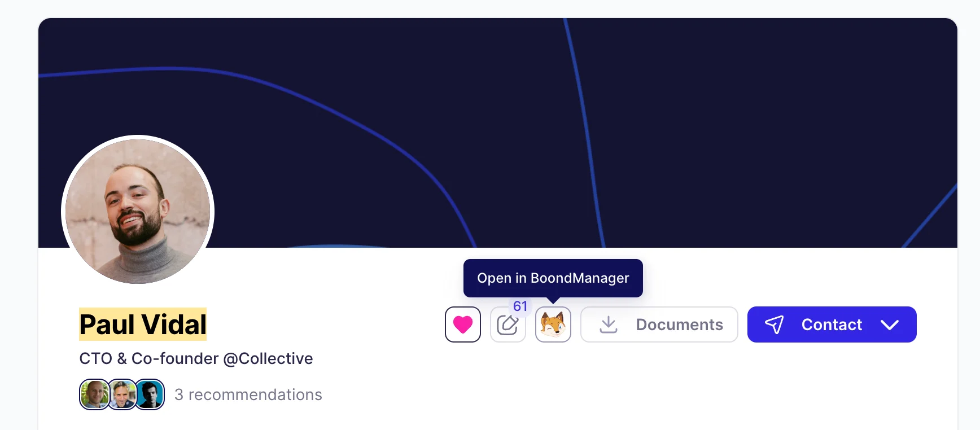Click the download arrow icon in Documents
This screenshot has height=430, width=980.
609,324
